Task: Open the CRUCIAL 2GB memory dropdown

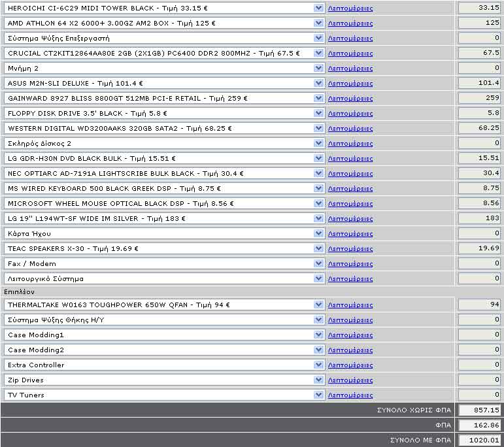Action: point(164,53)
